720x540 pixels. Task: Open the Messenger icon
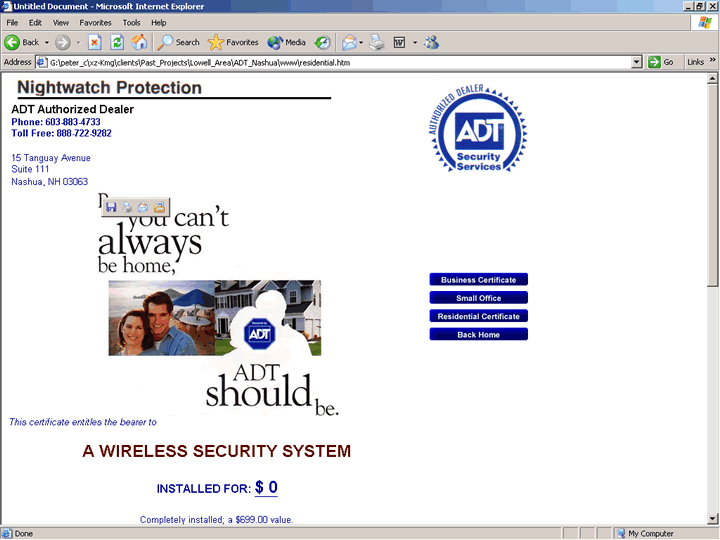pos(431,43)
